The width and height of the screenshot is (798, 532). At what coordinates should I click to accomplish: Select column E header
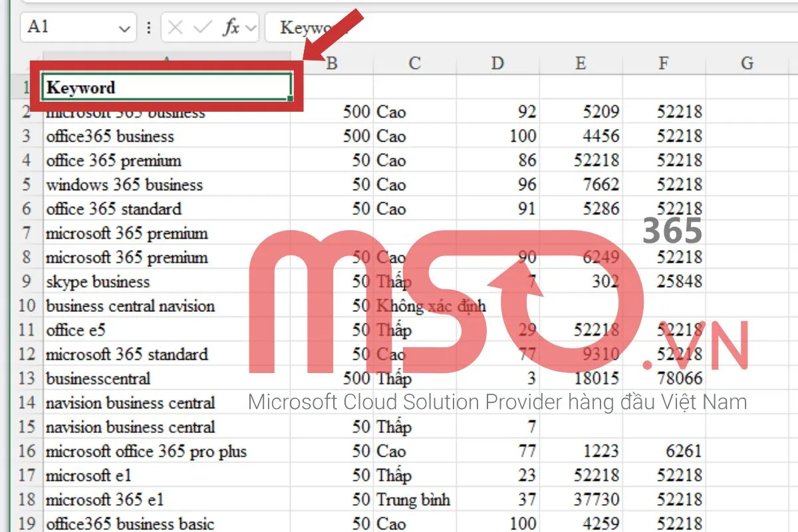581,63
